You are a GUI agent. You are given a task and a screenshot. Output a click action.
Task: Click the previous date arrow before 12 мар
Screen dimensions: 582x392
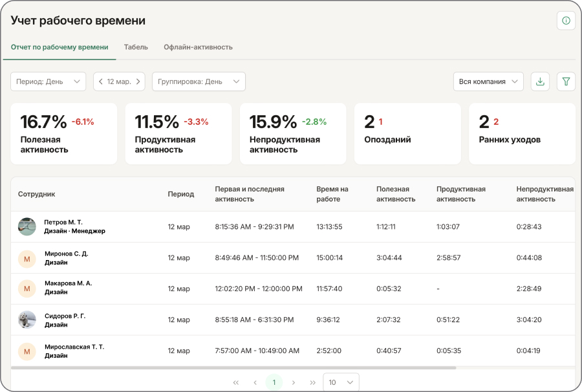tap(101, 82)
